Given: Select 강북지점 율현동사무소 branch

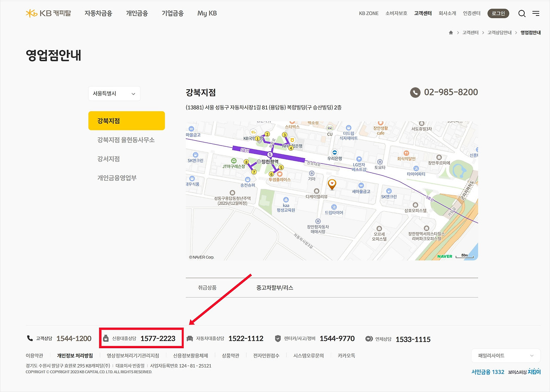Looking at the screenshot, I should [126, 140].
